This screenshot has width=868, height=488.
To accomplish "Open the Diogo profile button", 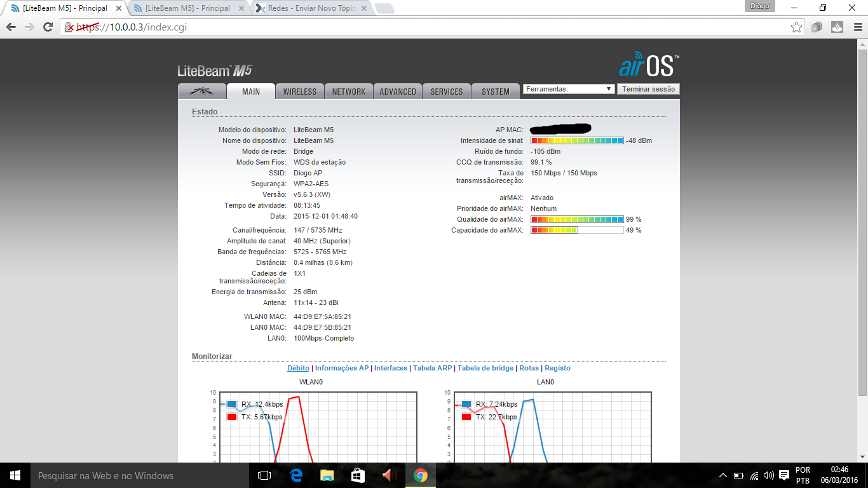I will [x=759, y=6].
